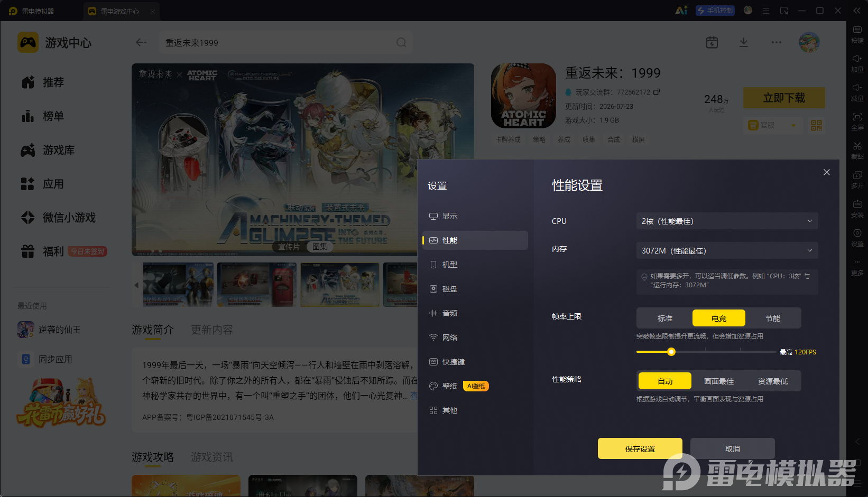Open 显示 settings category

point(475,216)
